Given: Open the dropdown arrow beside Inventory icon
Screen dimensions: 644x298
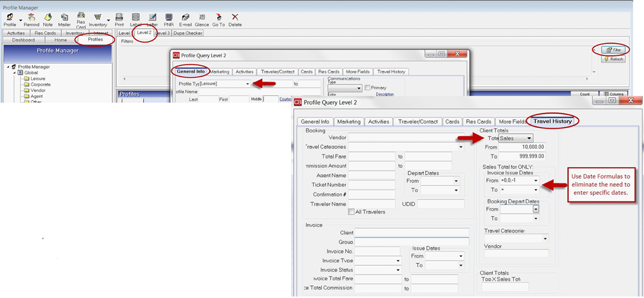Looking at the screenshot, I should (x=108, y=20).
